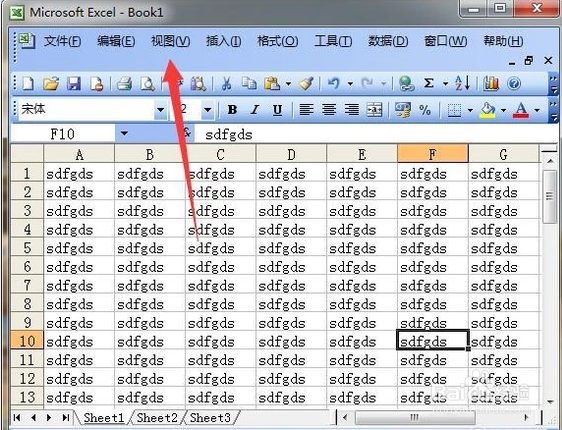Center align the cell text

(329, 110)
